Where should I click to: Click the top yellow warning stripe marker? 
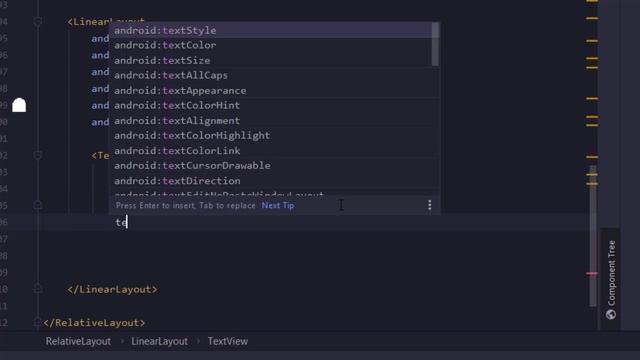pos(592,1)
